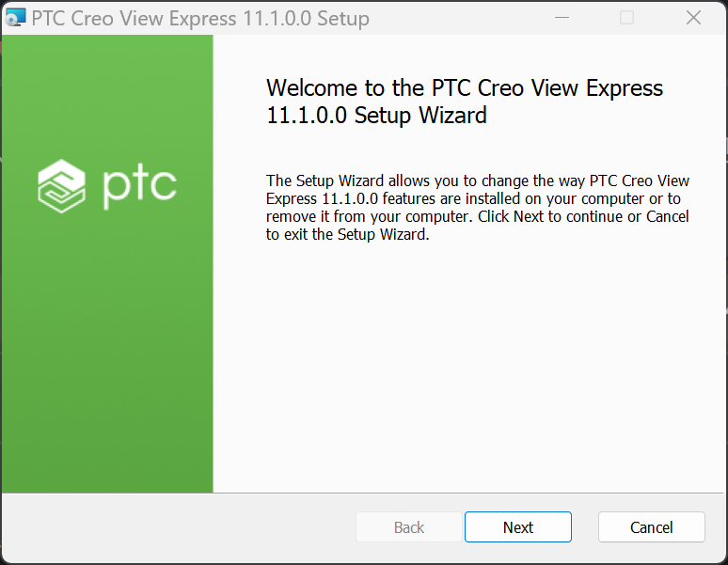
Task: Click the green banner area below the logo
Action: click(107, 353)
